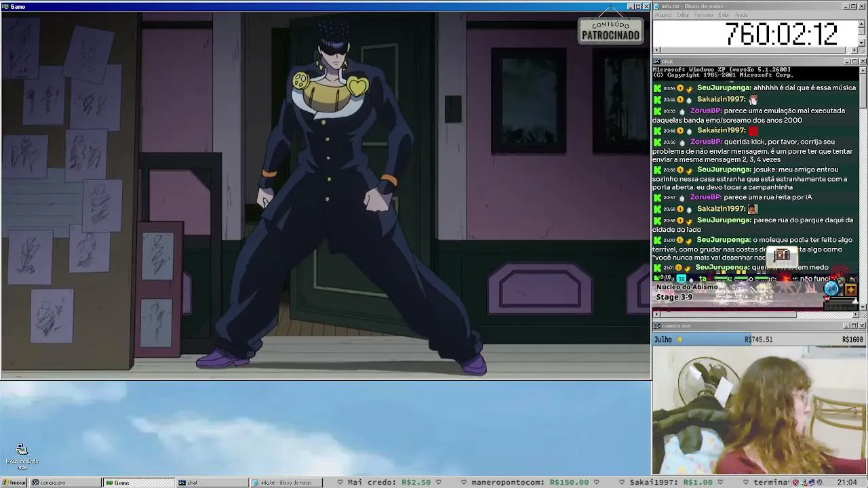Click the gold star chest icon in game overlay
The width and height of the screenshot is (868, 488).
tap(850, 290)
